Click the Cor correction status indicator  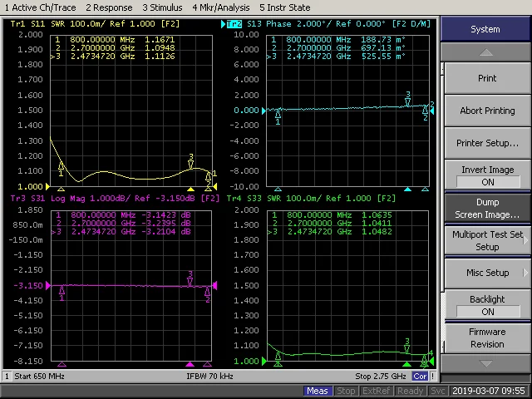[x=420, y=376]
